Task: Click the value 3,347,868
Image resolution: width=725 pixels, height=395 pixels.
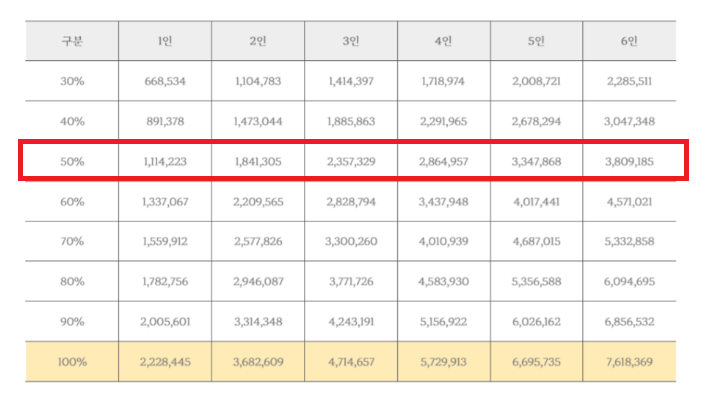Action: tap(536, 162)
